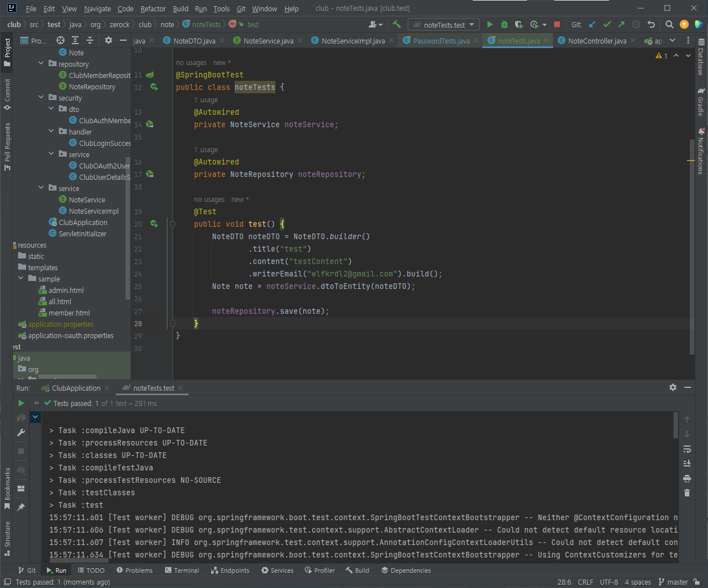
Task: Collapse the repository folder in project tree
Action: (x=41, y=63)
